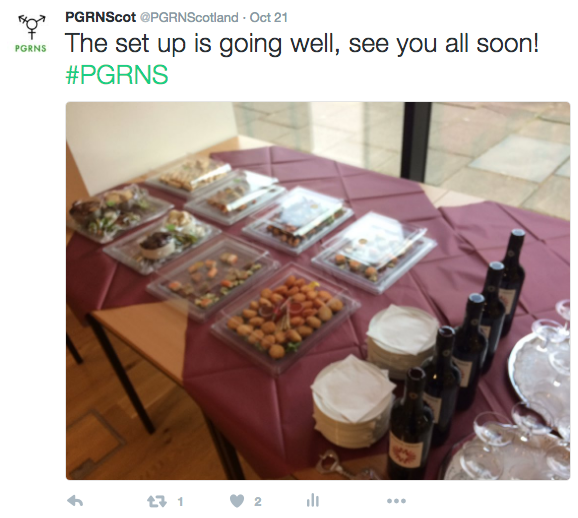The width and height of the screenshot is (578, 518).
Task: Open the Oct 21 tweet timestamp
Action: 269,17
